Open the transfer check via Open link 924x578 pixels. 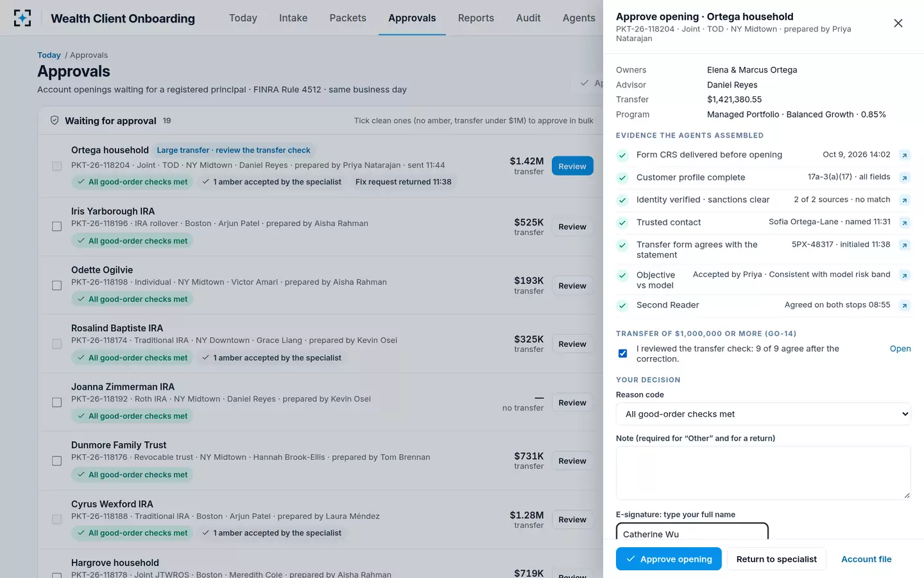(900, 349)
